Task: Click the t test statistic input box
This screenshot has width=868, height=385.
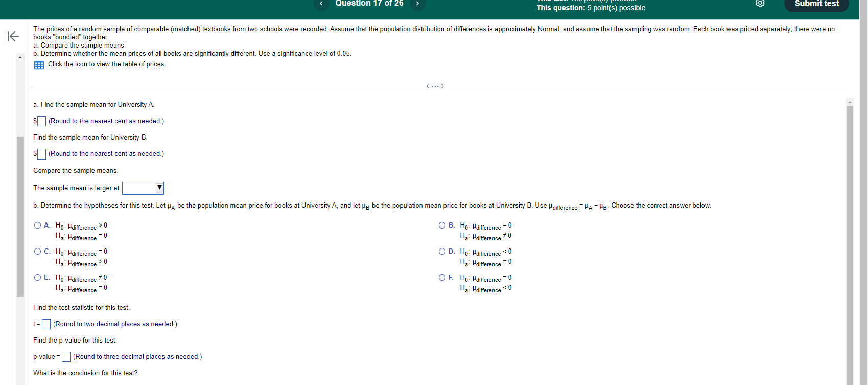Action: (46, 324)
